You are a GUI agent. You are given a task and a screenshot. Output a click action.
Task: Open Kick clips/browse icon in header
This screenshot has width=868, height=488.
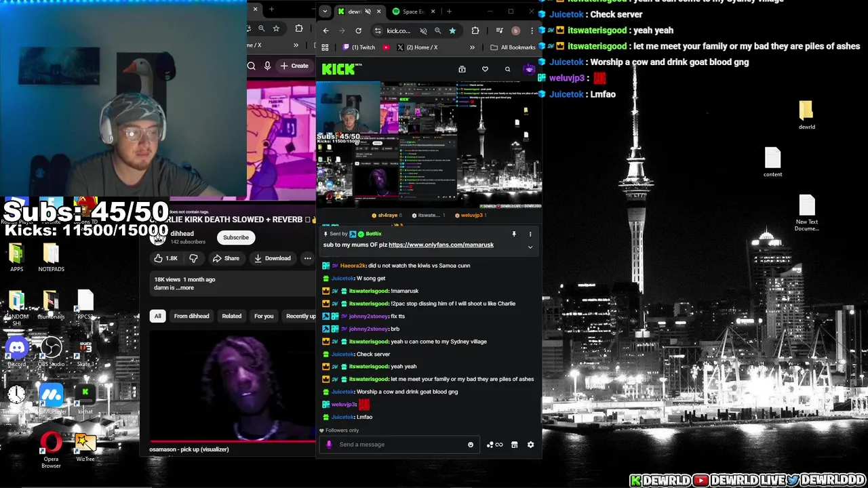[x=462, y=69]
